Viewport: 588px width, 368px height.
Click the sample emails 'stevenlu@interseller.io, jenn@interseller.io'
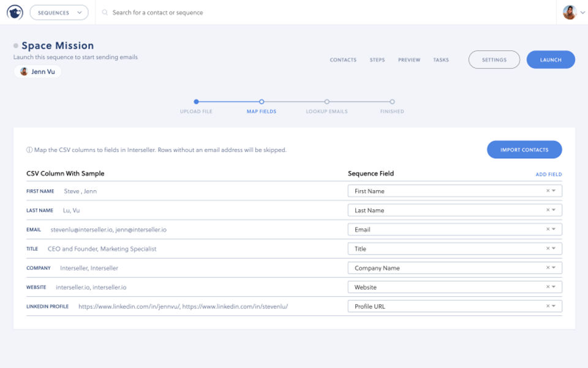tap(108, 229)
